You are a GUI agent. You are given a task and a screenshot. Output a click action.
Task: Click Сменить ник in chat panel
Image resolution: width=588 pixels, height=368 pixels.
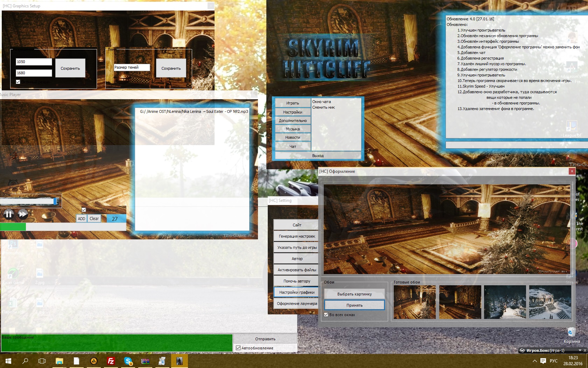click(x=323, y=107)
